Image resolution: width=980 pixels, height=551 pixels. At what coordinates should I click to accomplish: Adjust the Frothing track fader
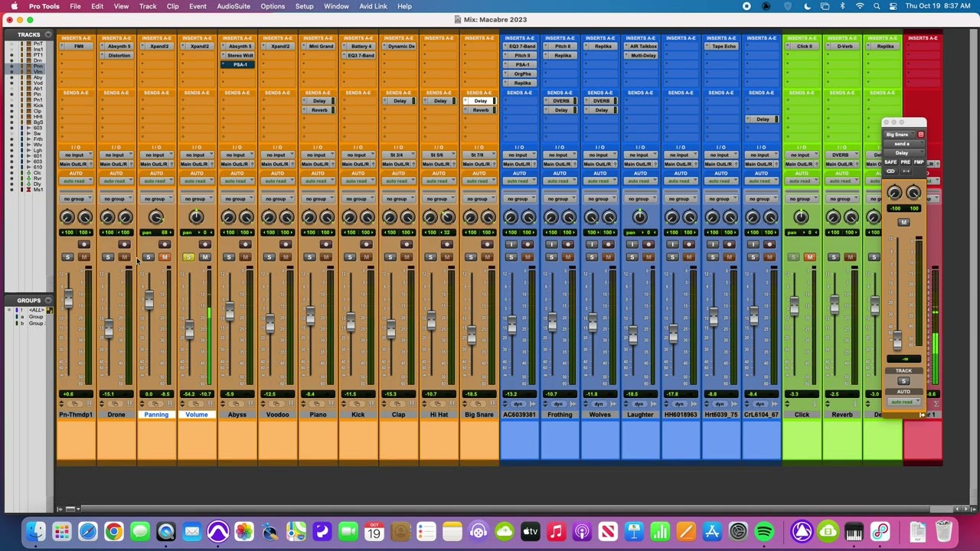(x=552, y=322)
